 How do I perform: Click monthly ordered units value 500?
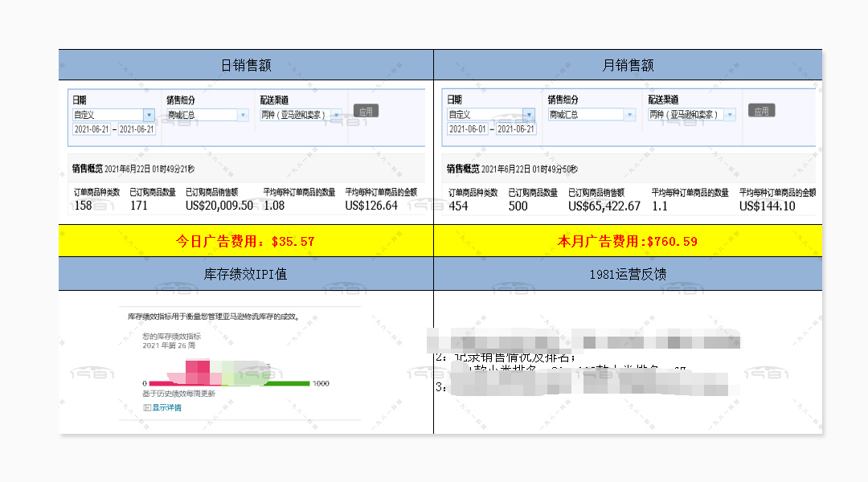518,206
